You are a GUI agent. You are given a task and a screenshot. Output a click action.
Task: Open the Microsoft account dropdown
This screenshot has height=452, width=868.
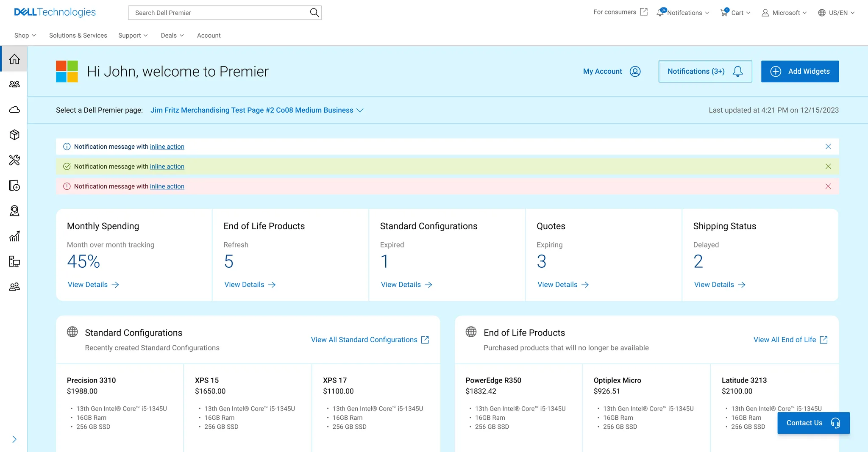point(784,13)
